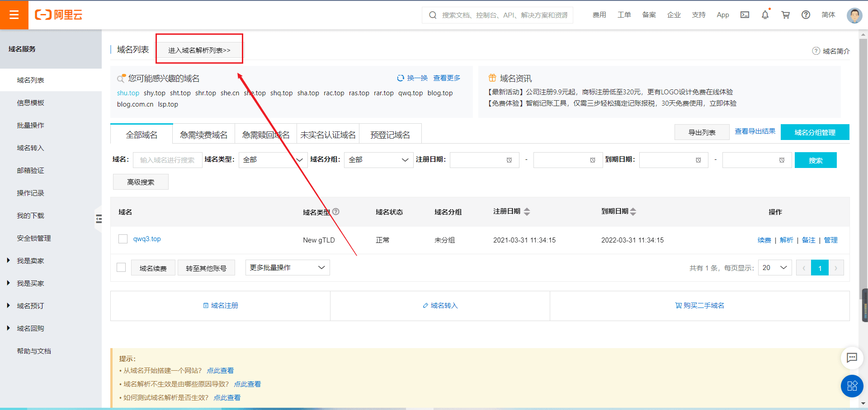Image resolution: width=868 pixels, height=410 pixels.
Task: Toggle the select-all checkbox beside 域名续费
Action: (x=121, y=267)
